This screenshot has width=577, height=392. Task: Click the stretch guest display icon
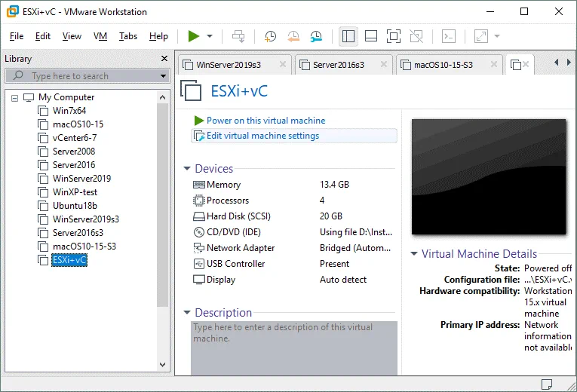click(x=480, y=36)
